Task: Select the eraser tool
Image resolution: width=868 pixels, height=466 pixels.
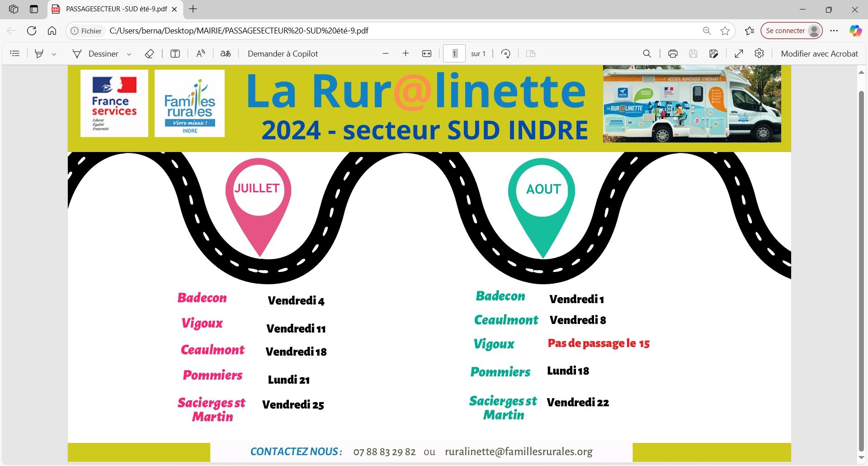Action: point(149,53)
